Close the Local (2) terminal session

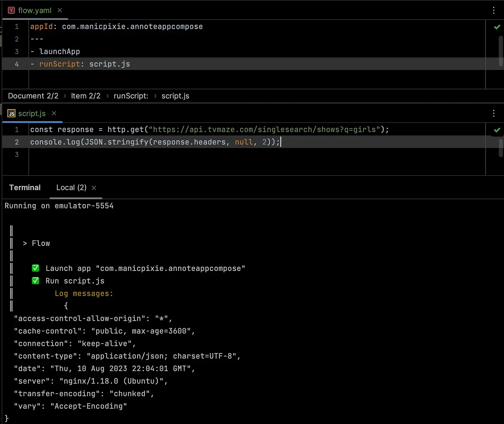[94, 188]
